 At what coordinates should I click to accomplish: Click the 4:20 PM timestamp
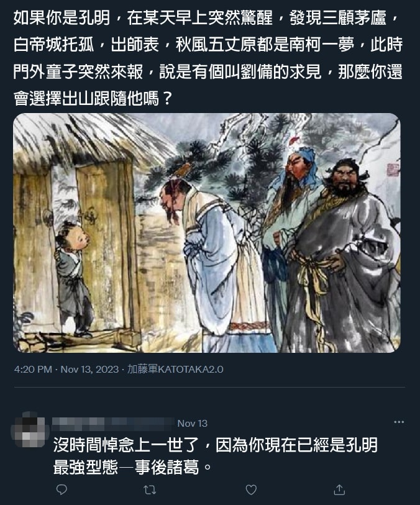click(33, 369)
